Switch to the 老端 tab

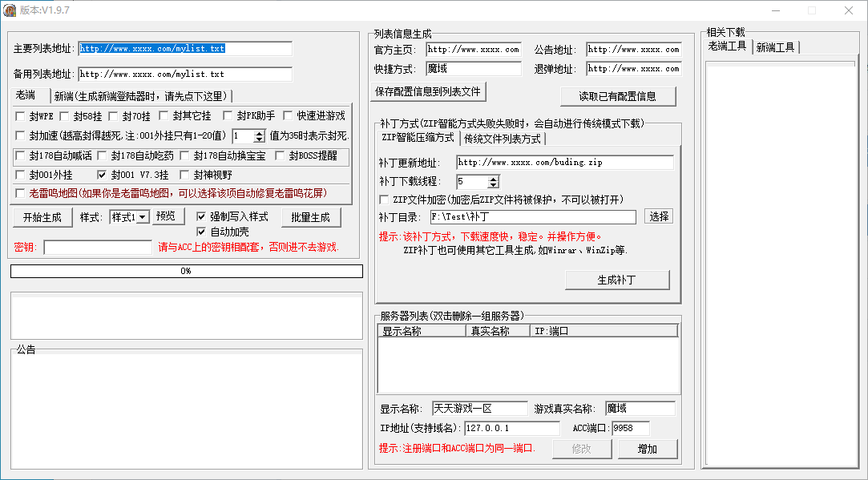click(x=30, y=95)
